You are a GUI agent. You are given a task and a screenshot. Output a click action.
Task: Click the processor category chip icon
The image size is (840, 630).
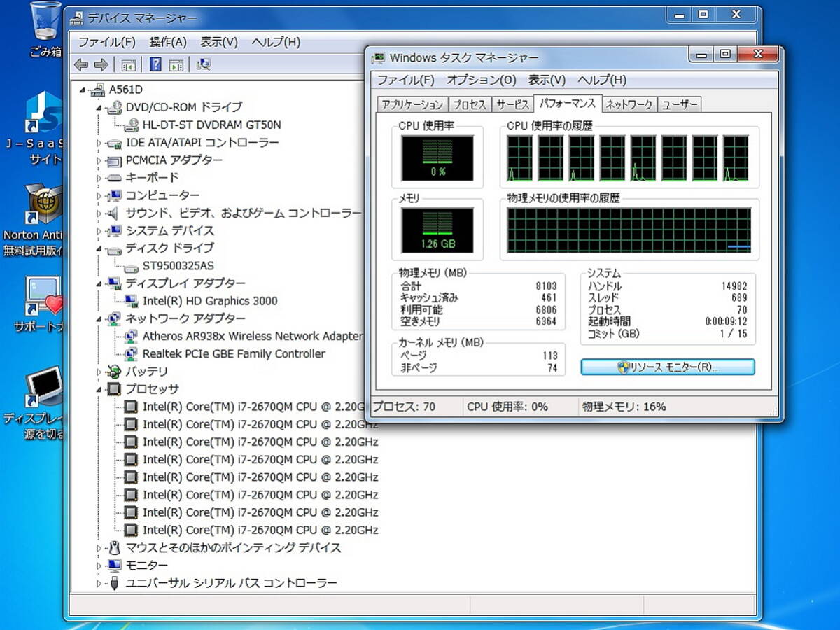coord(114,389)
